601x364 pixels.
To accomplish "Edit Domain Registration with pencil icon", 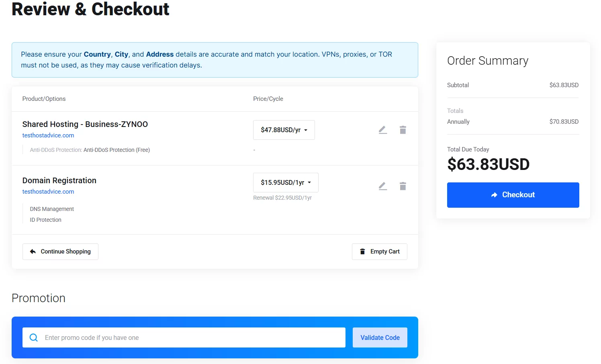I will click(x=383, y=186).
